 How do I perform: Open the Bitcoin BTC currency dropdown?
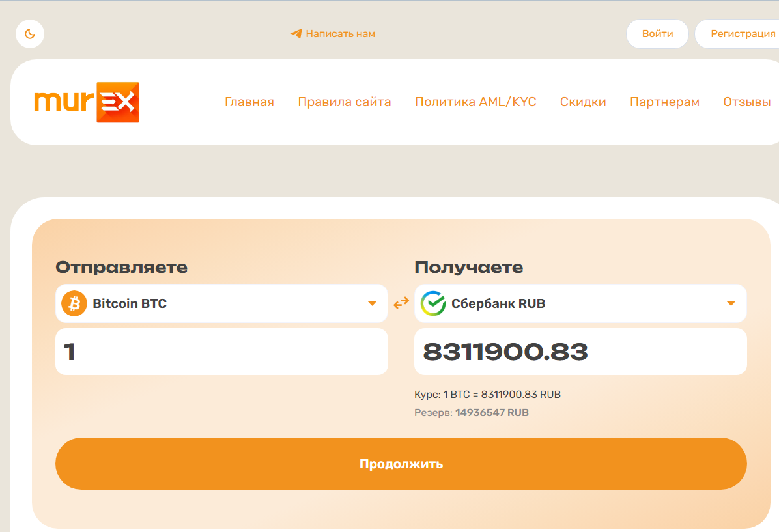[221, 303]
